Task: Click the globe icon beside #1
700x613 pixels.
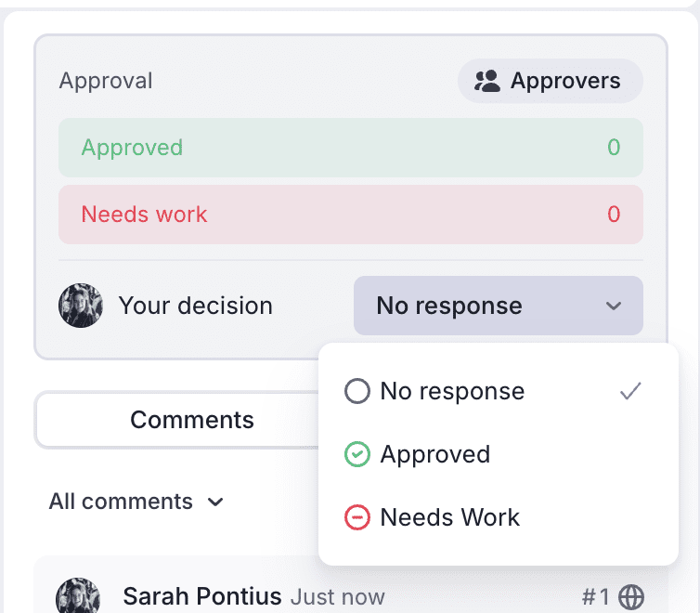Action: (630, 597)
